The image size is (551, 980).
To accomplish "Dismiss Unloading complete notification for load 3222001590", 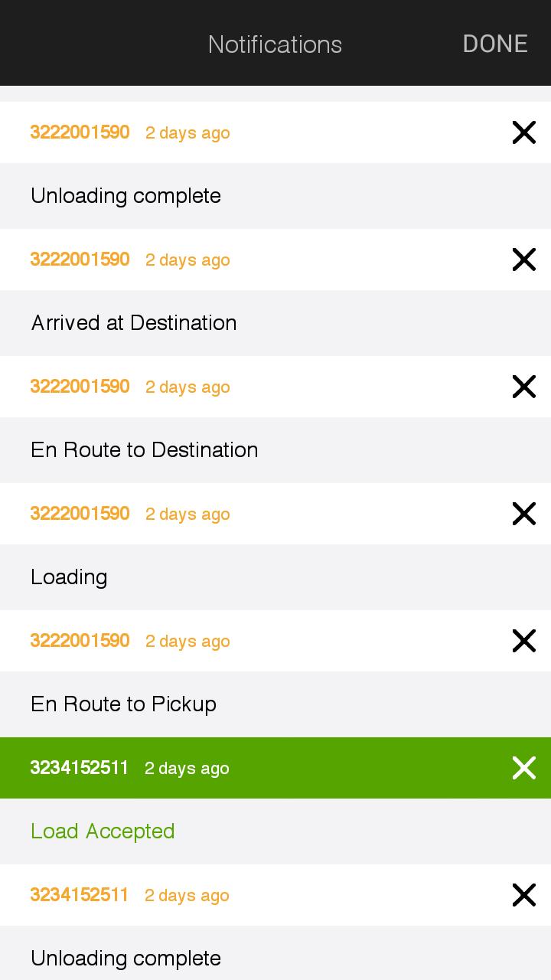I will click(x=523, y=132).
